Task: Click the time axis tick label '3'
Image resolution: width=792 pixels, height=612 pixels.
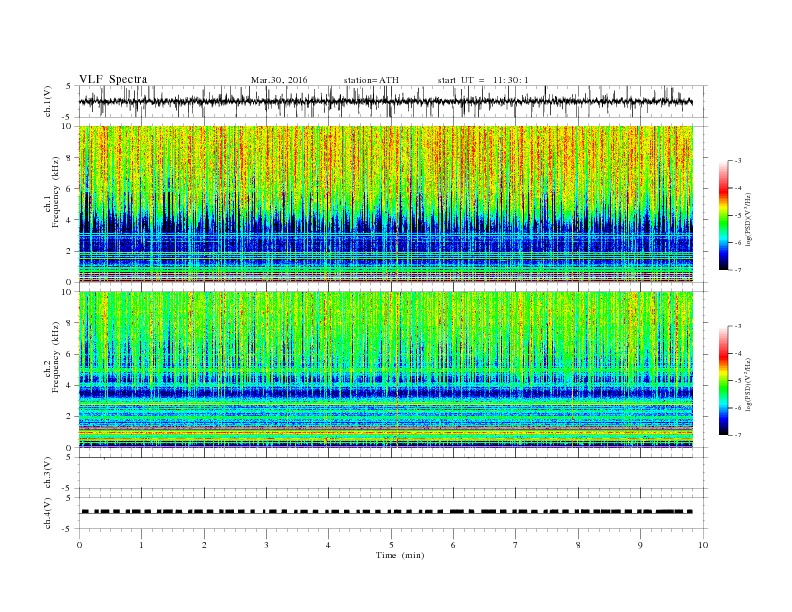Action: point(266,545)
